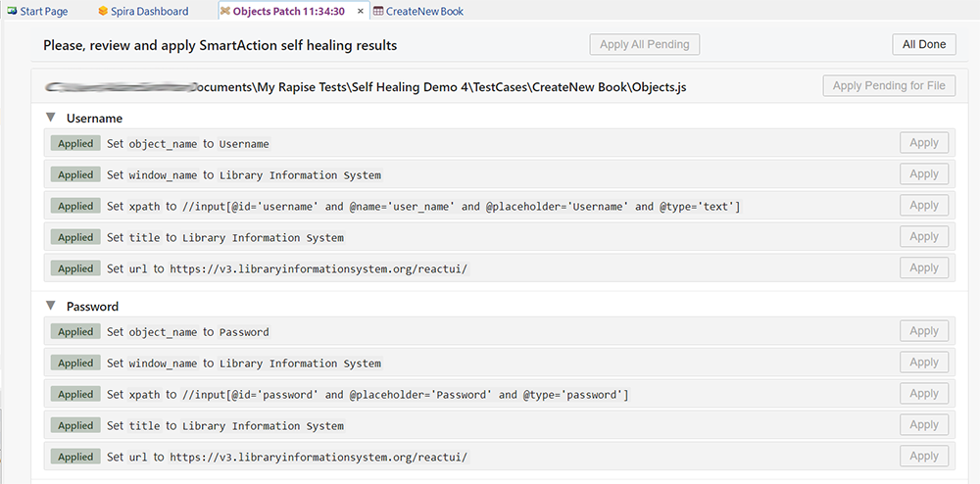Click the Objects Patch tab icon
The image size is (980, 484).
coord(225,11)
